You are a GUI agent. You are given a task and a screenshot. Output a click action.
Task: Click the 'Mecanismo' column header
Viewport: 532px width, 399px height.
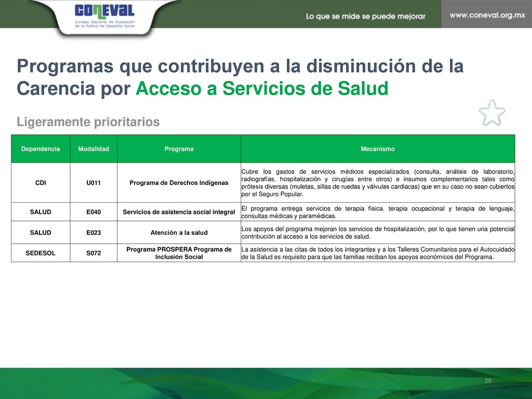tap(378, 149)
